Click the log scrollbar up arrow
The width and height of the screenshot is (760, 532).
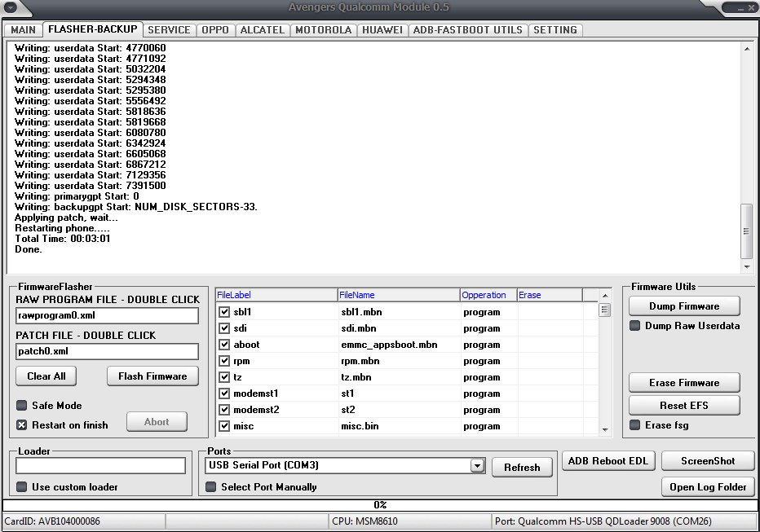pos(747,49)
